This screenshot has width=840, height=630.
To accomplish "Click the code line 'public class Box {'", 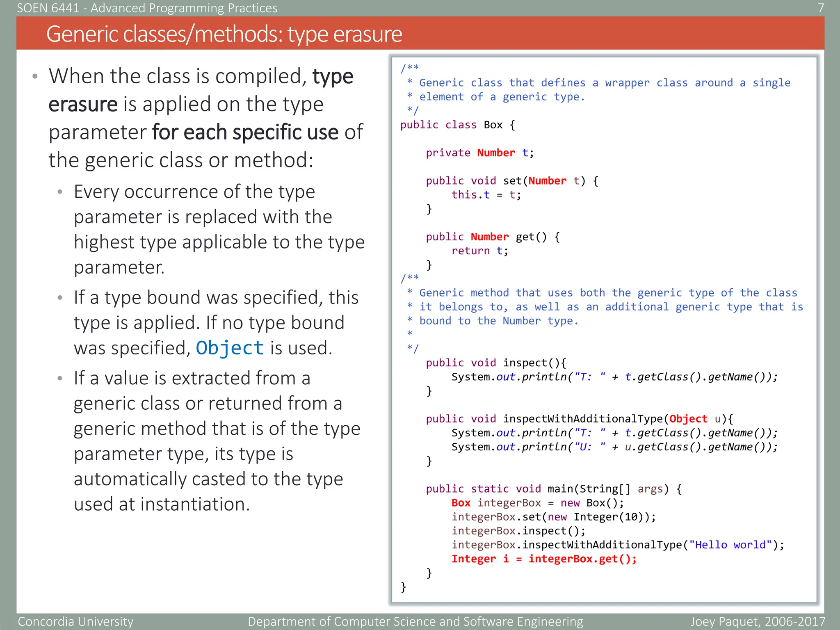I will (x=458, y=125).
